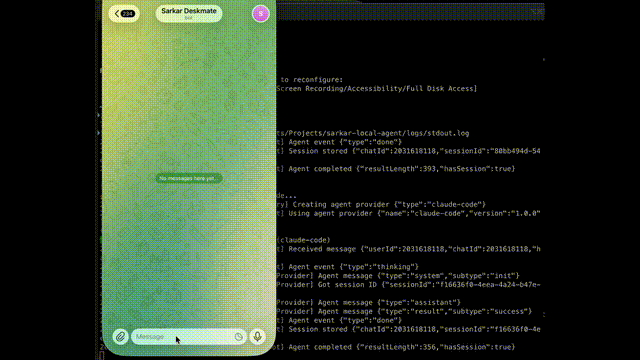Select 'Got session ID' terminal line

408,285
